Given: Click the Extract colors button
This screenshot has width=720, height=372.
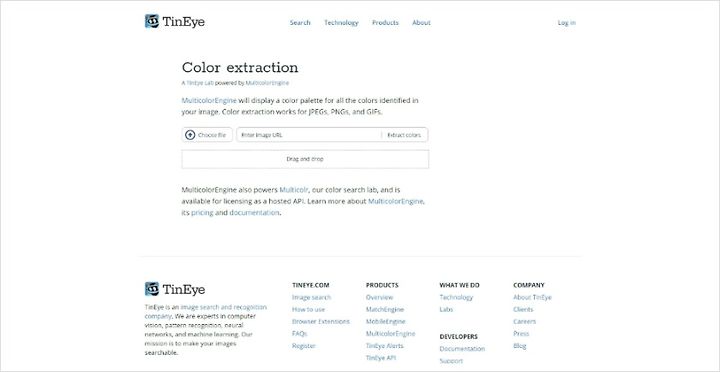Looking at the screenshot, I should pyautogui.click(x=404, y=135).
